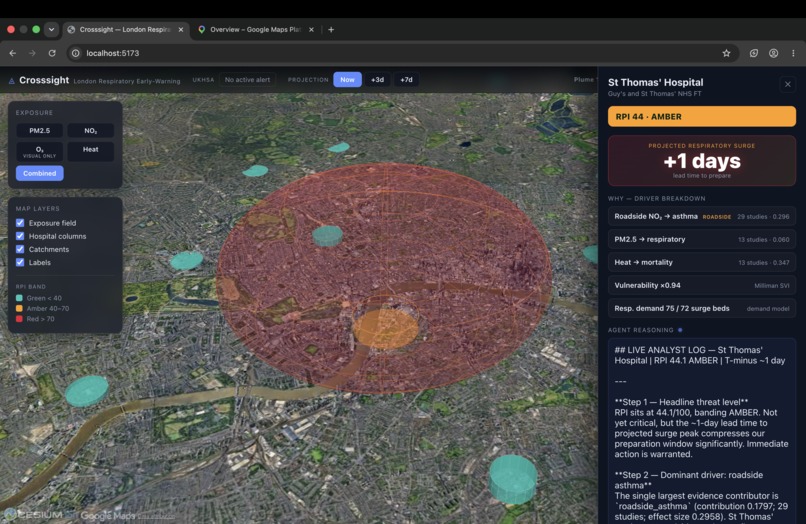
Task: Click the macOS green maximize button
Action: pyautogui.click(x=36, y=29)
